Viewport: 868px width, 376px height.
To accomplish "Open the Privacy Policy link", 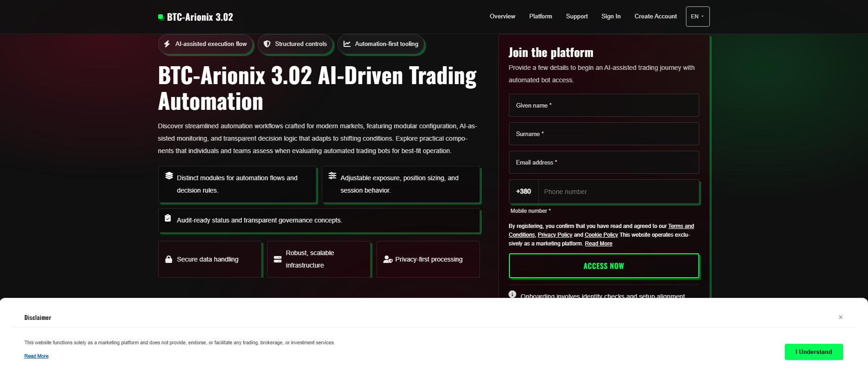I will tap(555, 235).
